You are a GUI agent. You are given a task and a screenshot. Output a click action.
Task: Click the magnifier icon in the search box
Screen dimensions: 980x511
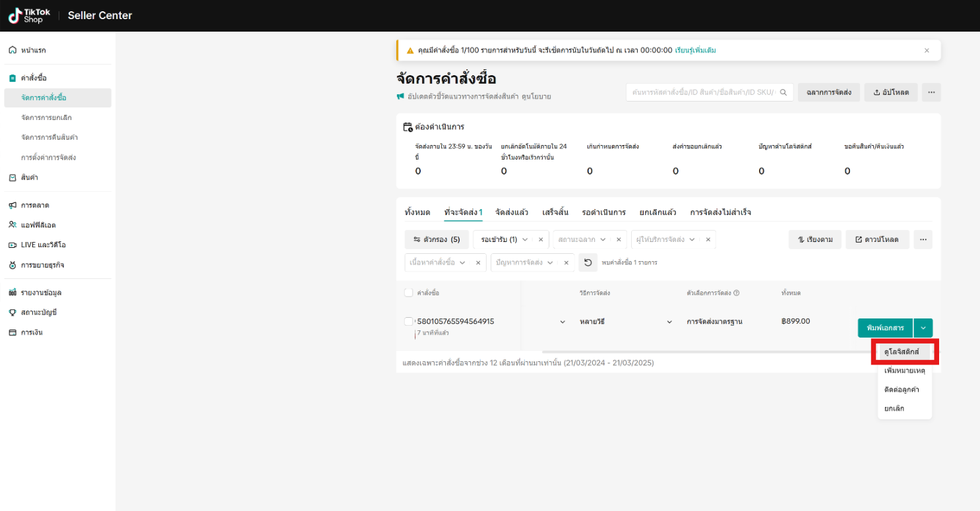pos(782,92)
